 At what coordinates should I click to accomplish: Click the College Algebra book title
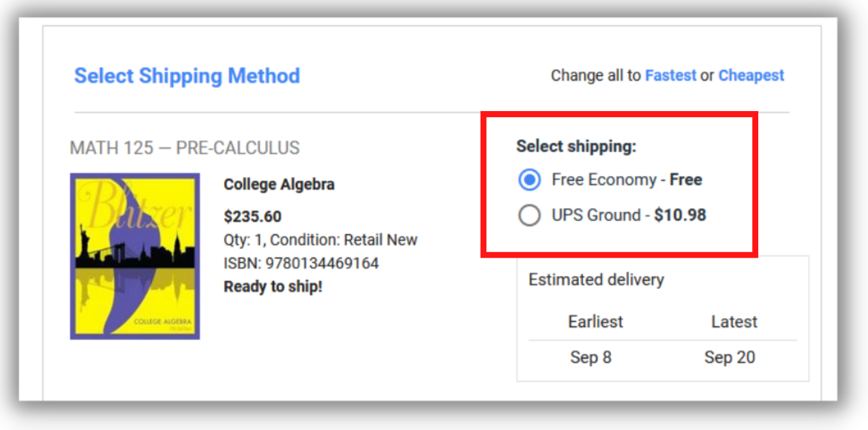tap(279, 185)
